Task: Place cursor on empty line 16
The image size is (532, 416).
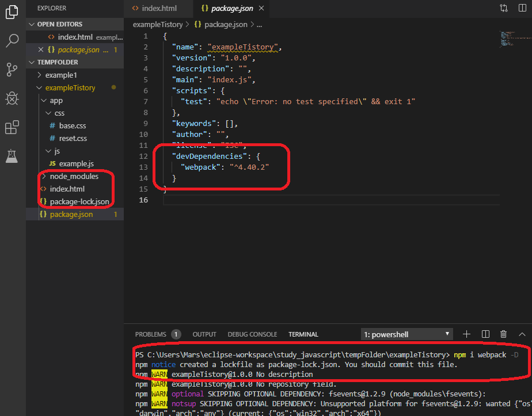Action: [331, 200]
